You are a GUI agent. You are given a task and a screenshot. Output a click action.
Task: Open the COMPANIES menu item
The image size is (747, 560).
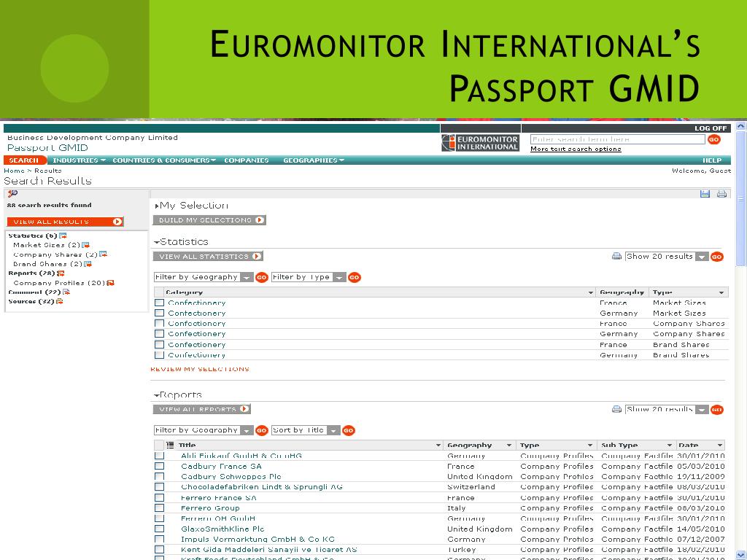click(x=247, y=160)
